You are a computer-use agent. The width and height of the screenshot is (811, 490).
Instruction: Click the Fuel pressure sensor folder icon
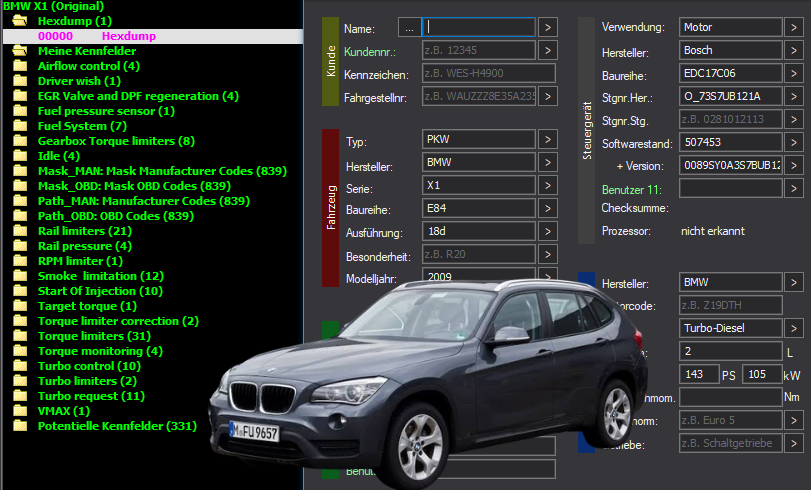20,111
